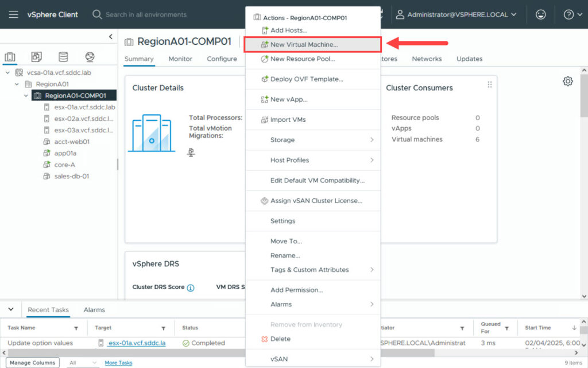The width and height of the screenshot is (588, 368).
Task: Open the Monitor tab
Action: click(180, 59)
